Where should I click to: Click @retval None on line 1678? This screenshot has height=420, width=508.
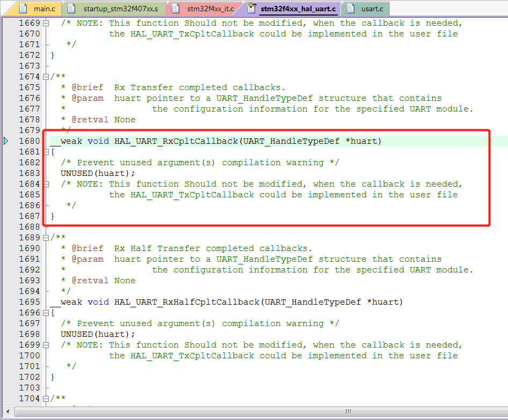click(x=103, y=120)
